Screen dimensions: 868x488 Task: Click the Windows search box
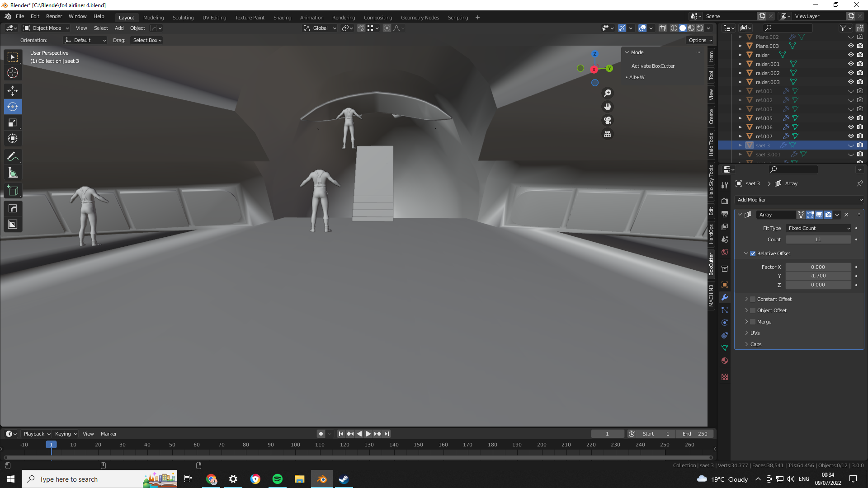[99, 479]
